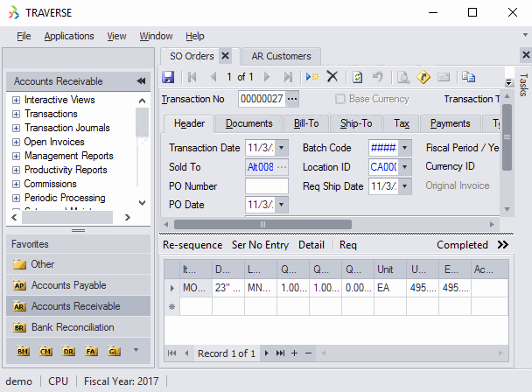Click the Refresh icon in toolbar
Viewport: 532px width, 392px height.
pos(358,77)
